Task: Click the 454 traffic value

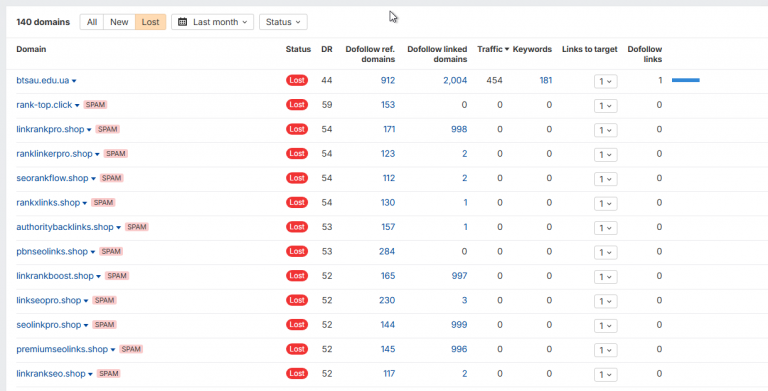Action: pos(494,80)
